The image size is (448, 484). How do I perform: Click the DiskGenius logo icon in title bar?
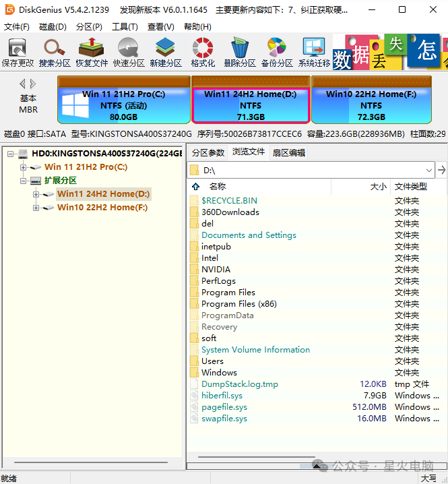(10, 9)
